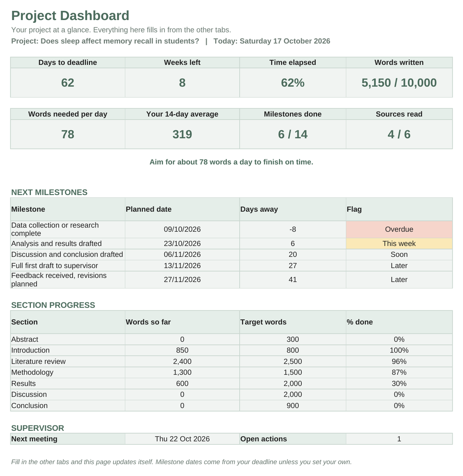The height and width of the screenshot is (476, 463).
Task: Click the 'Soon' flag cell
Action: pyautogui.click(x=399, y=254)
